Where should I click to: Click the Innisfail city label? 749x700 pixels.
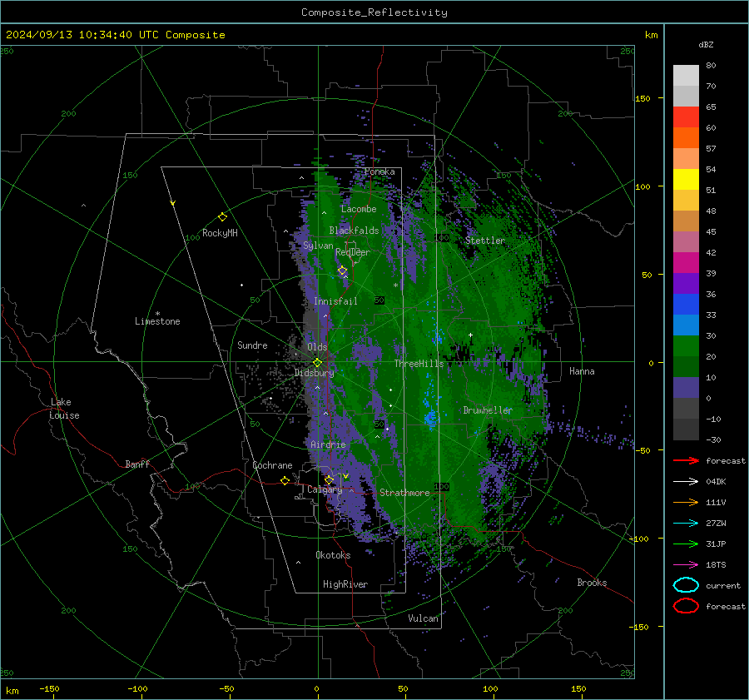(x=335, y=301)
